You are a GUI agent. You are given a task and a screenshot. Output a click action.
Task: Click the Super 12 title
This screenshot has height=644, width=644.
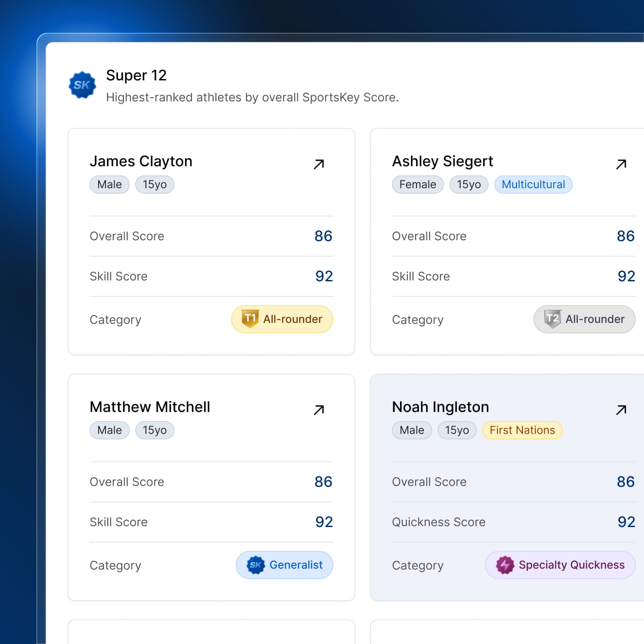click(137, 75)
